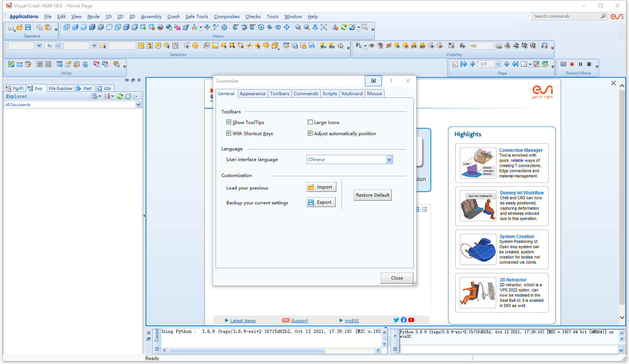Click the new page icon in Page toolbar
629x364 pixels.
click(455, 64)
